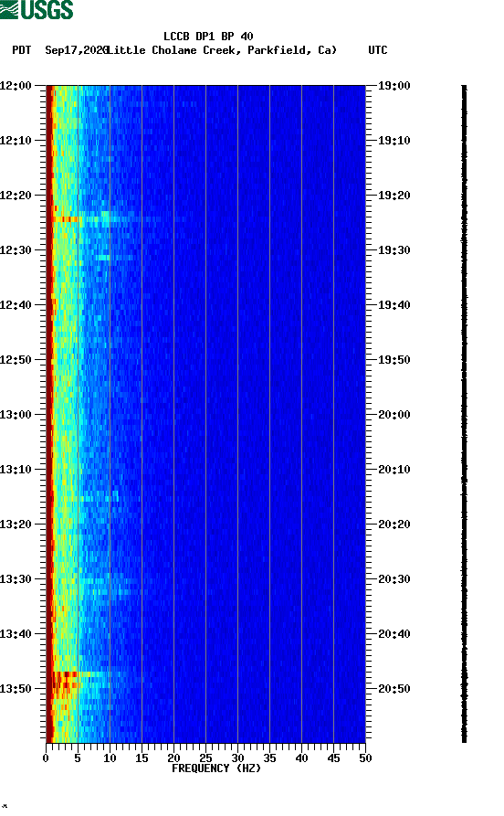Viewport: 504px width, 816px height.
Task: Click the seismogram waveform trace at right
Action: [465, 414]
